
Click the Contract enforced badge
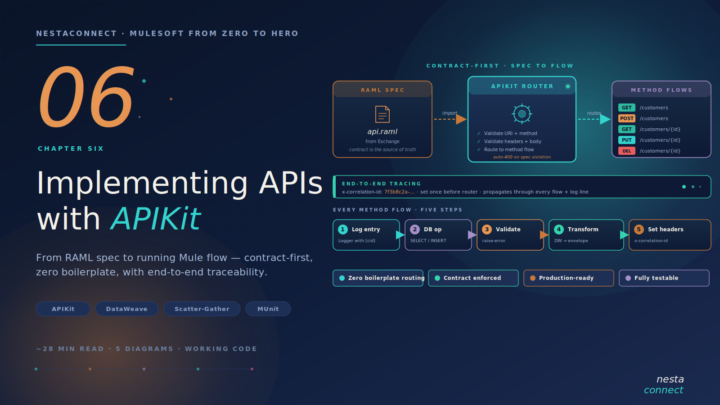click(x=473, y=278)
